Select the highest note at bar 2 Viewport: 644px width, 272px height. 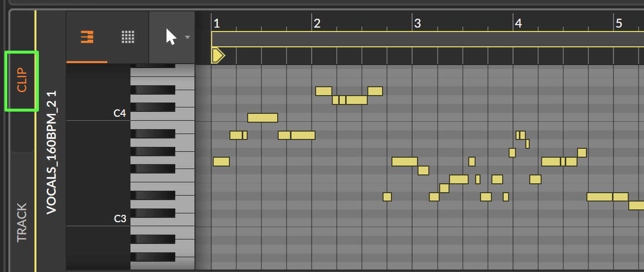tap(323, 91)
